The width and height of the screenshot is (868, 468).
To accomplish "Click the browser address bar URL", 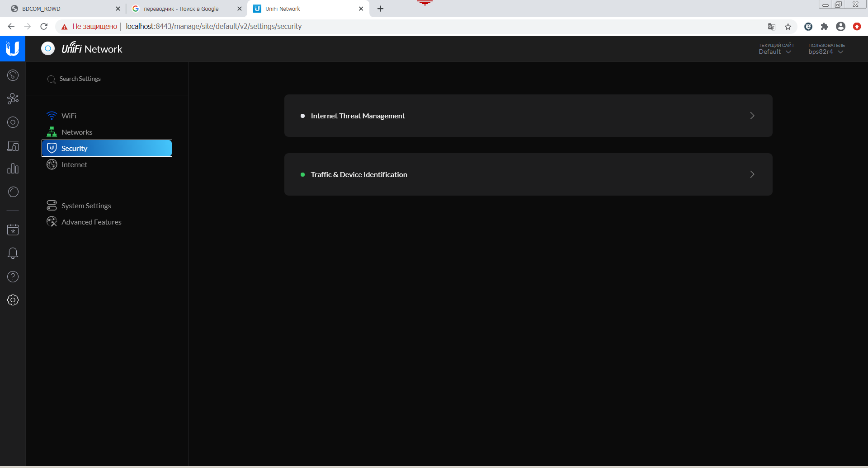I will [x=214, y=27].
